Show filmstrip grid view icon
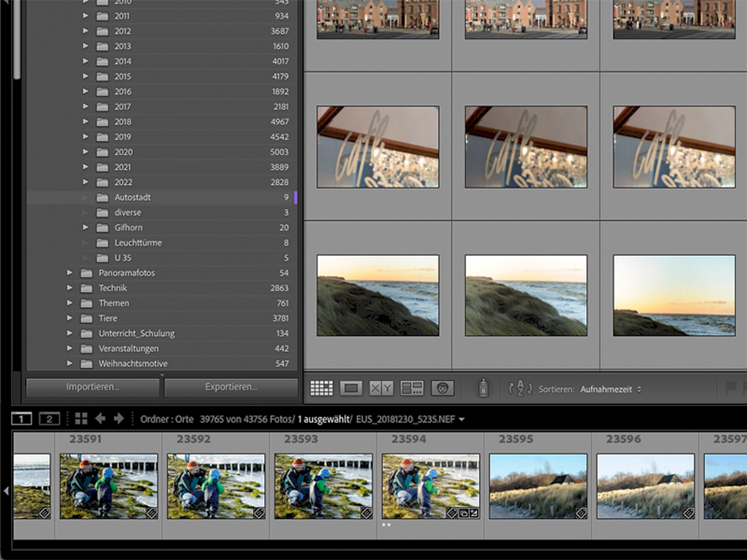Screen dimensions: 747x560 [81, 419]
